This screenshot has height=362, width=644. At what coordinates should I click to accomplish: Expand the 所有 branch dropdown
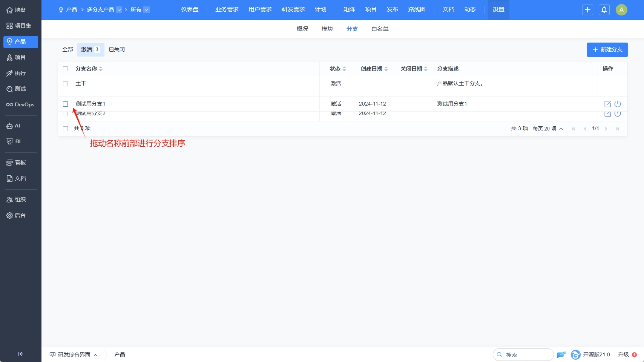click(x=146, y=10)
